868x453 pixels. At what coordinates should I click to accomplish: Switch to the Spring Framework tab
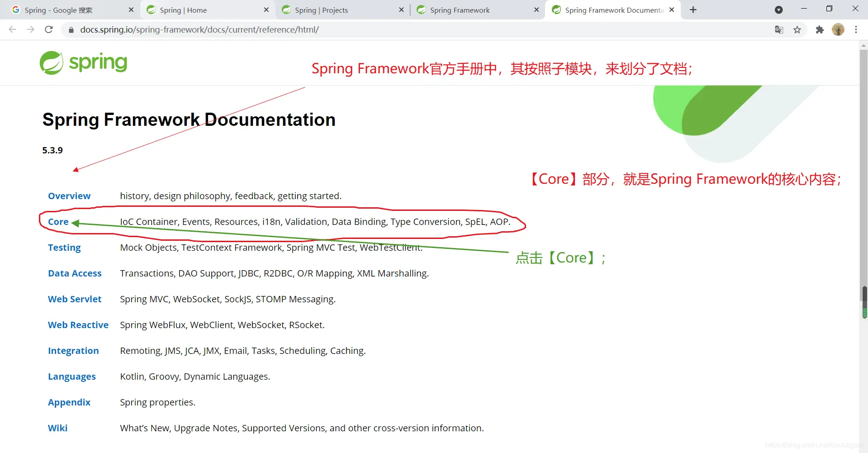[478, 10]
